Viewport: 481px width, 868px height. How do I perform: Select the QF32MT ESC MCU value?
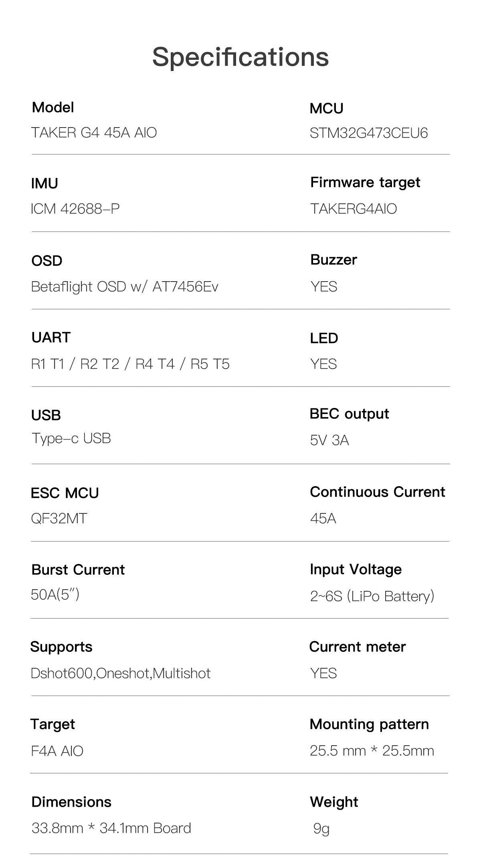(x=59, y=519)
